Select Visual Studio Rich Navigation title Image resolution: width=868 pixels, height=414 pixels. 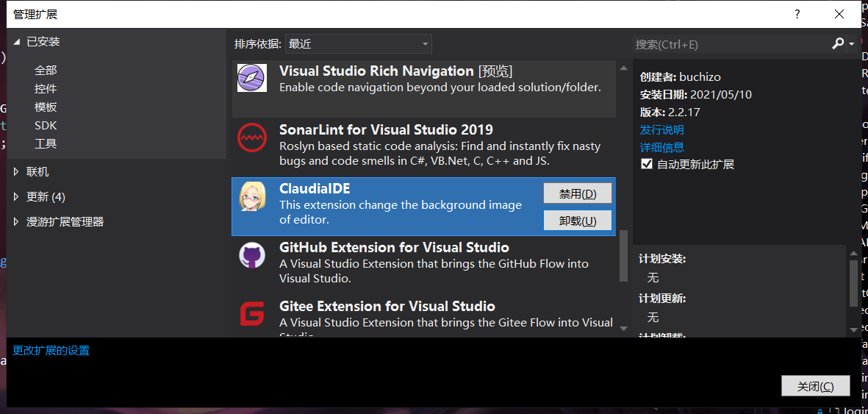[x=376, y=71]
